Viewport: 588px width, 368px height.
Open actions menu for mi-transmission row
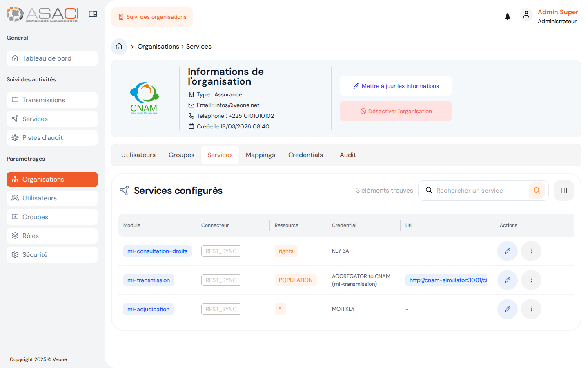(531, 280)
